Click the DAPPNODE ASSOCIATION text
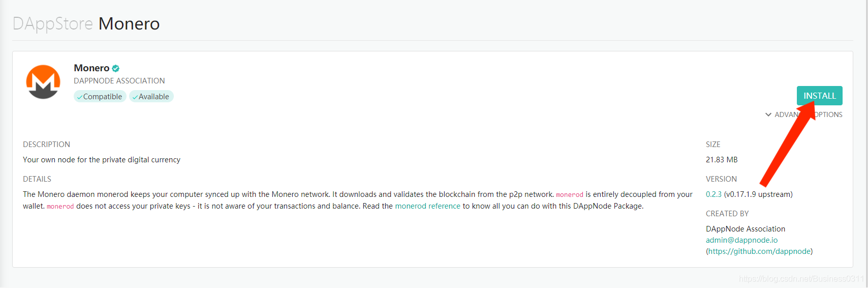The height and width of the screenshot is (288, 868). [119, 81]
